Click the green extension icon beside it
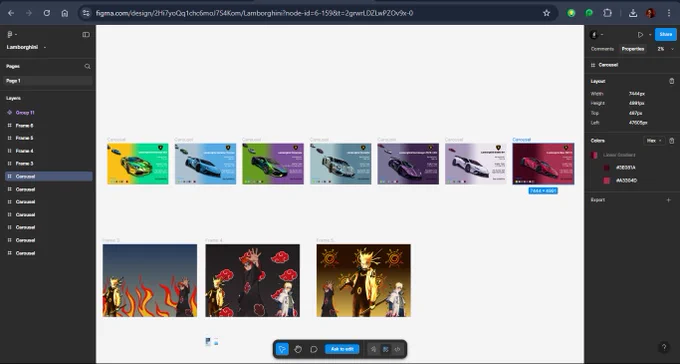 (x=589, y=13)
